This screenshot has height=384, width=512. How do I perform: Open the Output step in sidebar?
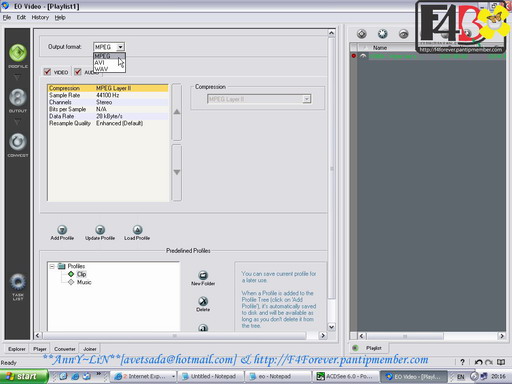18,98
